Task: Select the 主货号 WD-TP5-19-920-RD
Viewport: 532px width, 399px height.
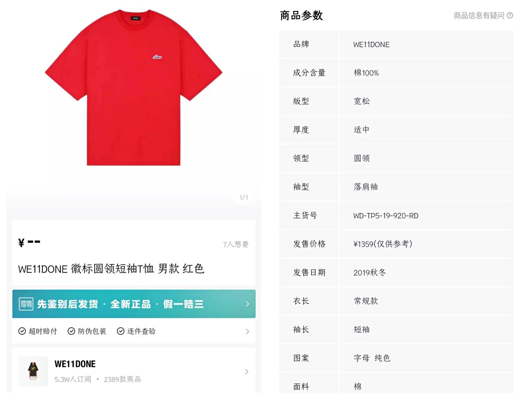Action: (x=386, y=216)
